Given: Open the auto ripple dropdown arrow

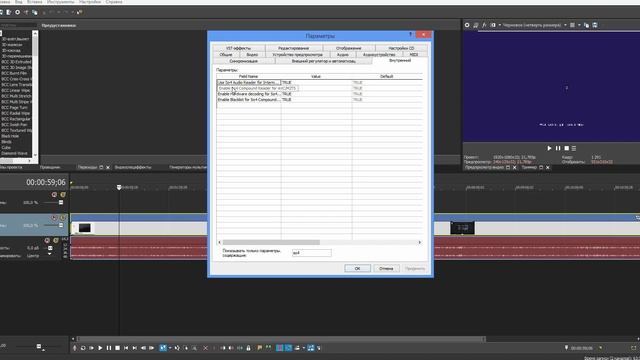Looking at the screenshot, I should point(304,348).
